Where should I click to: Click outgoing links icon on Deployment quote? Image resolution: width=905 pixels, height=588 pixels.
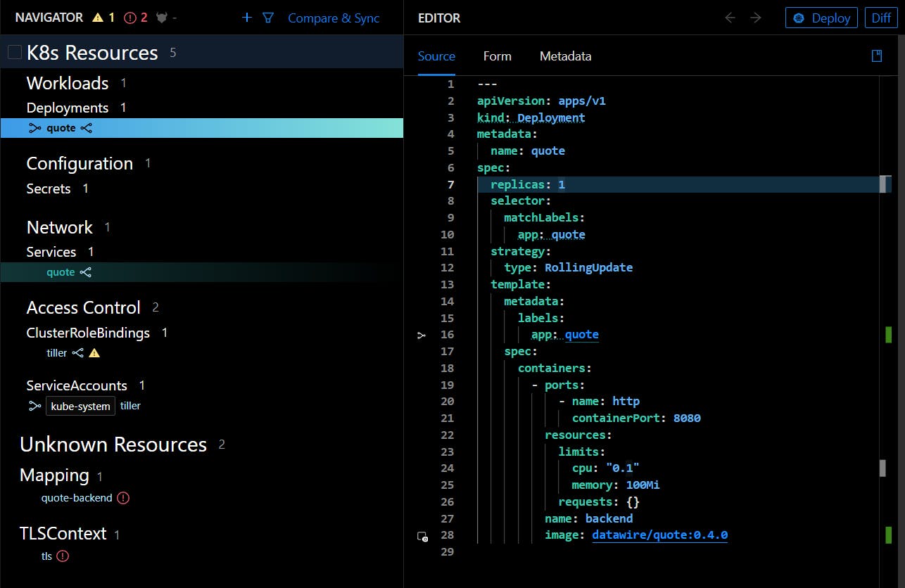(x=87, y=128)
